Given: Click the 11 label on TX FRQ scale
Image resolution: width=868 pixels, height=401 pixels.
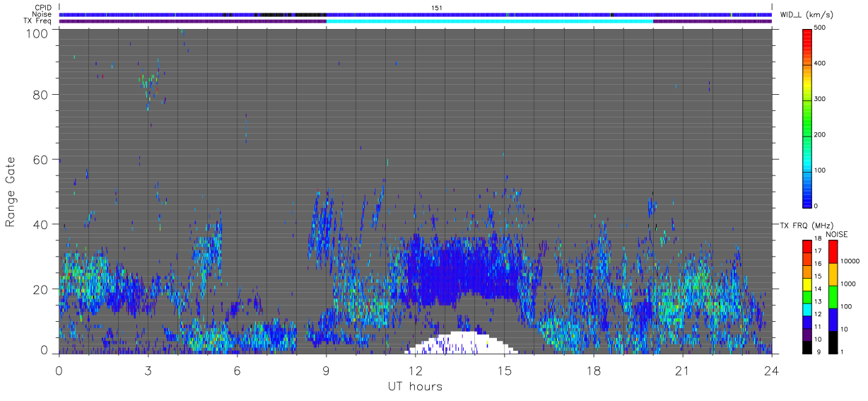Looking at the screenshot, I should pos(819,327).
